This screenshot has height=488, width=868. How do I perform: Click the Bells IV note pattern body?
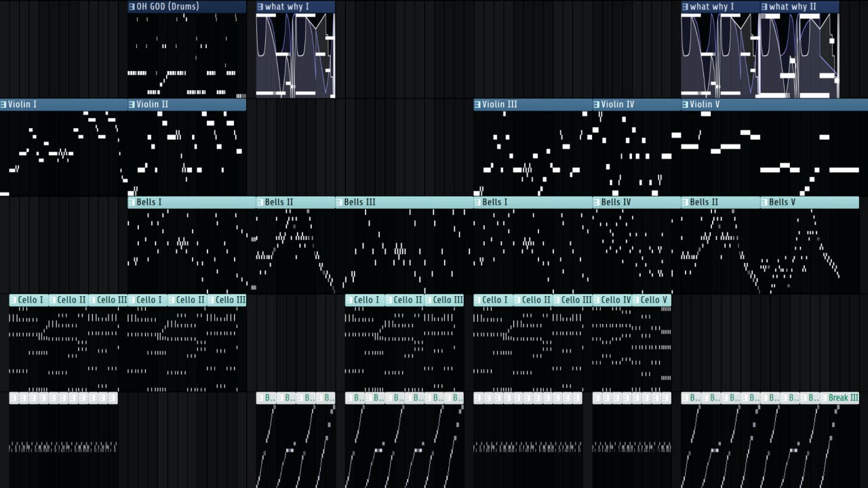(x=637, y=251)
